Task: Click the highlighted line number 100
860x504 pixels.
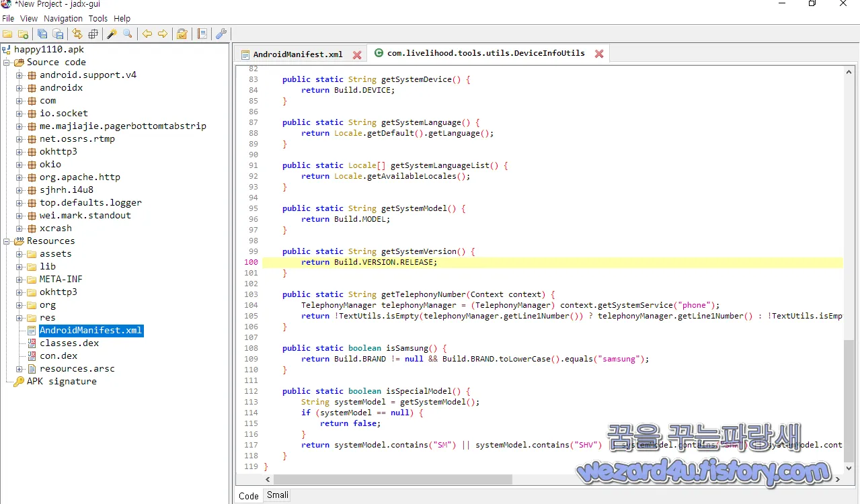Action: 251,262
